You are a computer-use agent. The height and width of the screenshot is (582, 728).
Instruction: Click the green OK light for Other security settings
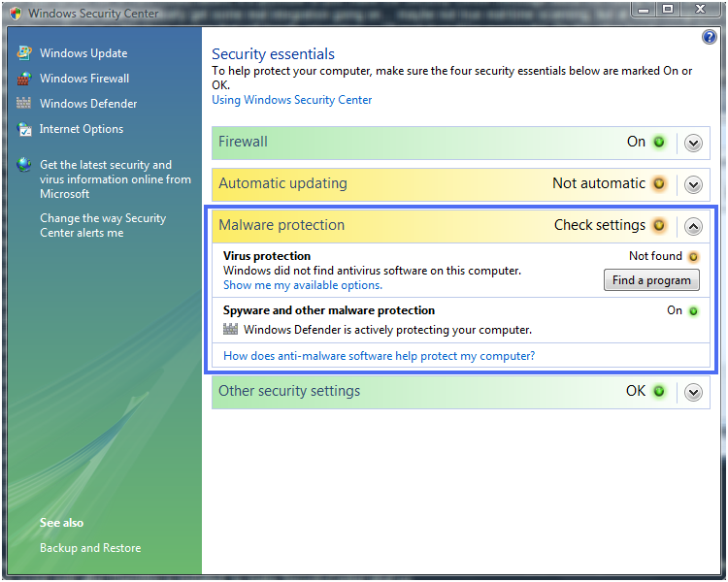pyautogui.click(x=659, y=391)
